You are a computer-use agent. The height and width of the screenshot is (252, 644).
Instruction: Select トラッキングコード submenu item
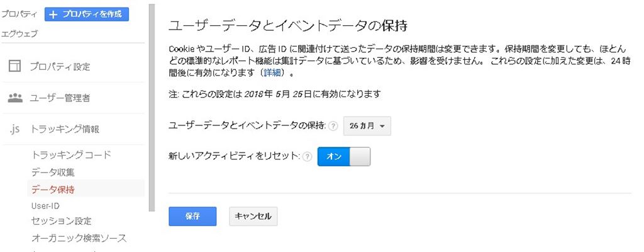pos(71,155)
